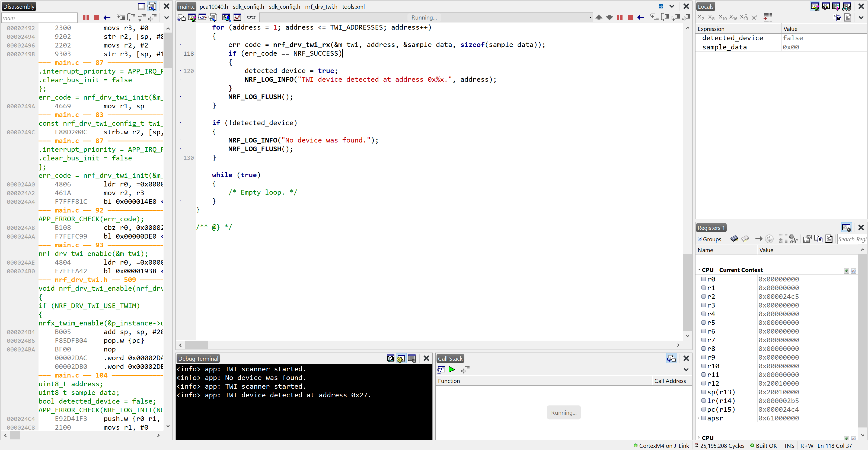Pause program execution with the halt icon
Screen dimensions: 868x450
[x=620, y=17]
